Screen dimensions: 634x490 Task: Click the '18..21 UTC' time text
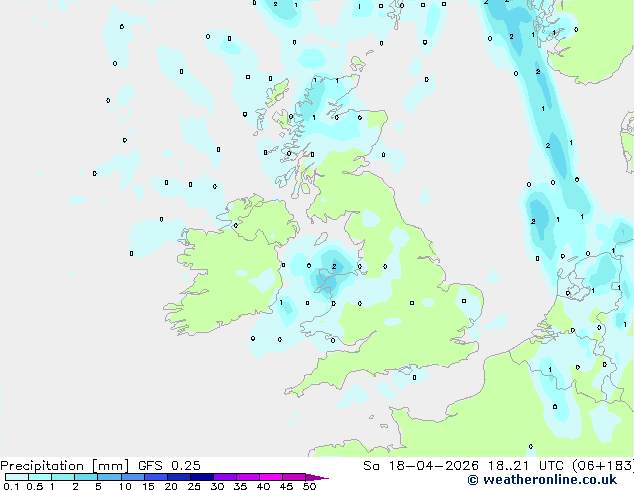tap(524, 466)
